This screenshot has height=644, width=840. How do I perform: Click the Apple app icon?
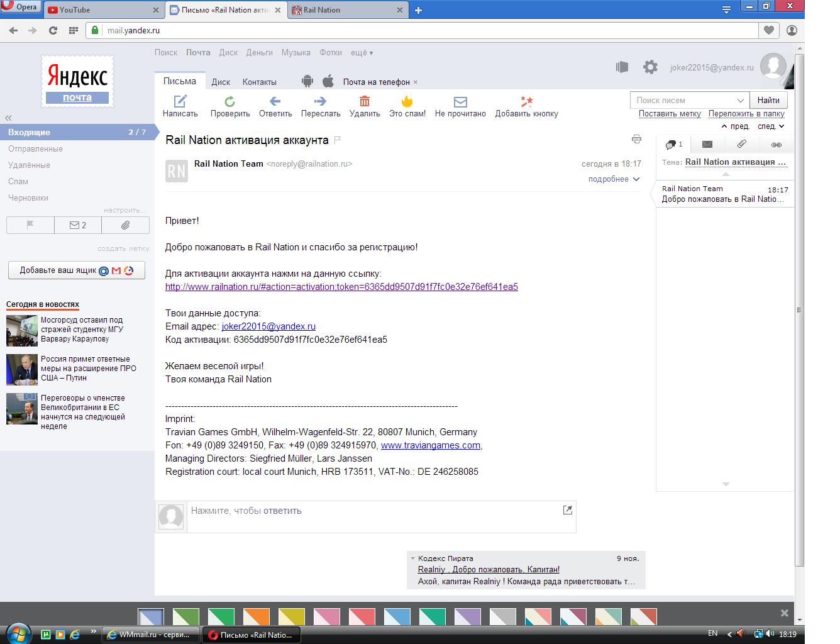tap(328, 81)
